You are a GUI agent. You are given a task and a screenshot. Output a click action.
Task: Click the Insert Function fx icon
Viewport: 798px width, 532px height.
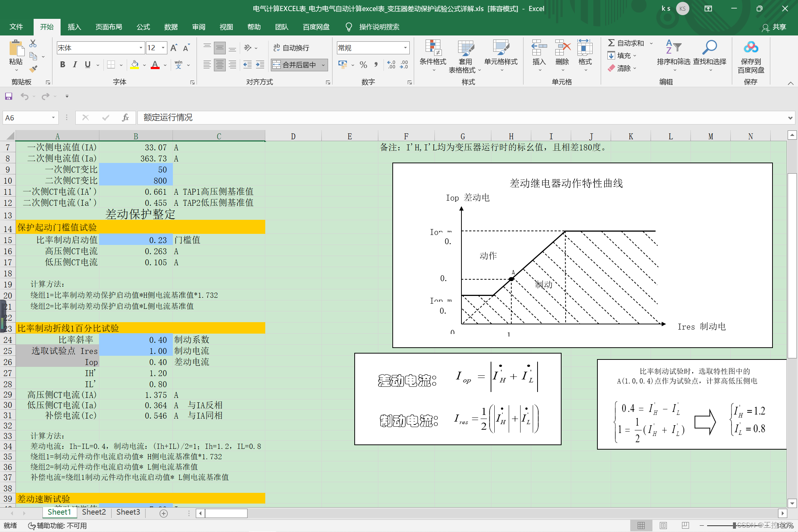point(125,117)
